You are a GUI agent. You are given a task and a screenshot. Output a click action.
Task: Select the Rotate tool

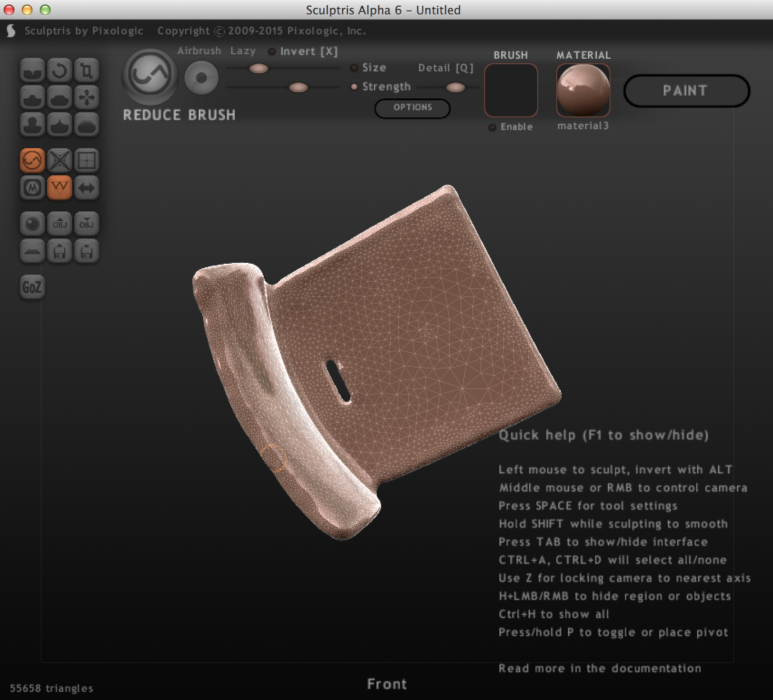(60, 71)
